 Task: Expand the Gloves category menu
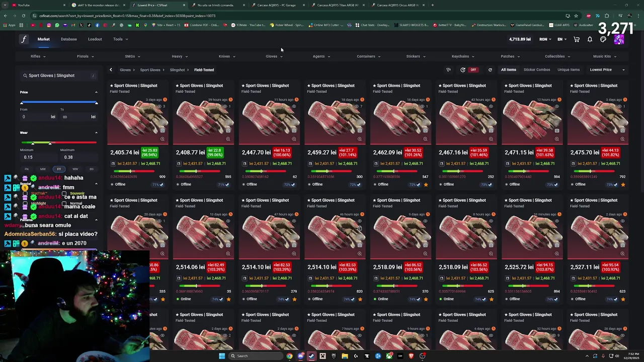274,56
